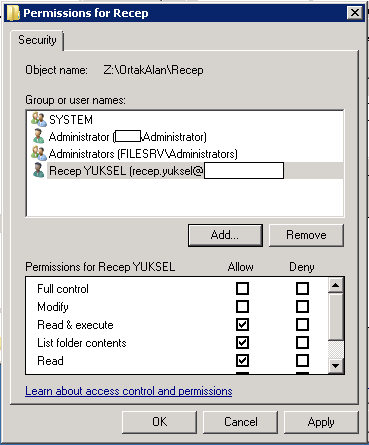Click the permissions list scroll up arrow

336,285
